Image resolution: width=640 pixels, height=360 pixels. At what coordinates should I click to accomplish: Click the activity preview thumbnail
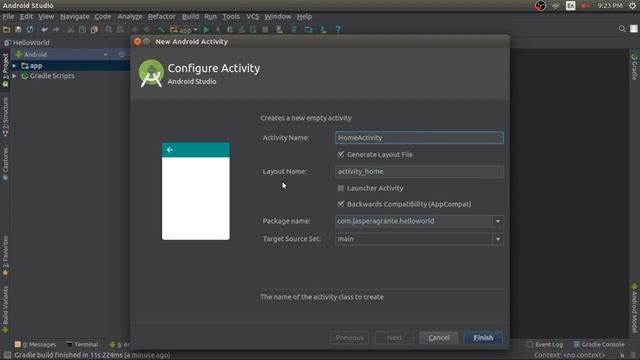click(x=196, y=191)
